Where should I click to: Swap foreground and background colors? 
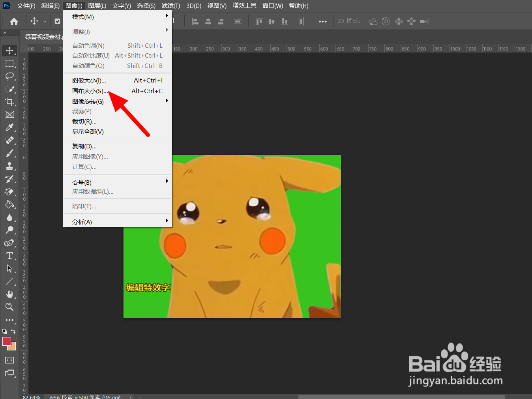point(13,332)
